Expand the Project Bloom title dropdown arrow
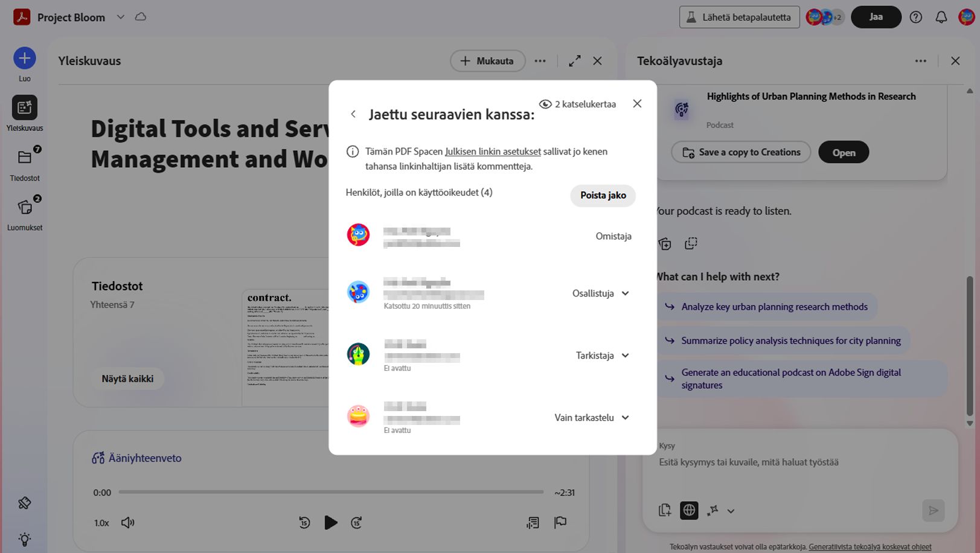Image resolution: width=980 pixels, height=553 pixels. [120, 17]
